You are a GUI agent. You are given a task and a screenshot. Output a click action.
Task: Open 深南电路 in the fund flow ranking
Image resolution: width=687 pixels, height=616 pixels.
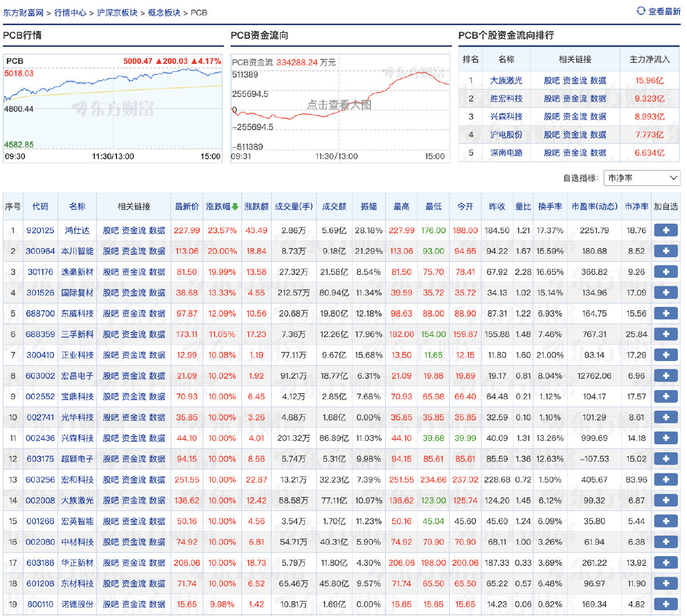tap(506, 153)
